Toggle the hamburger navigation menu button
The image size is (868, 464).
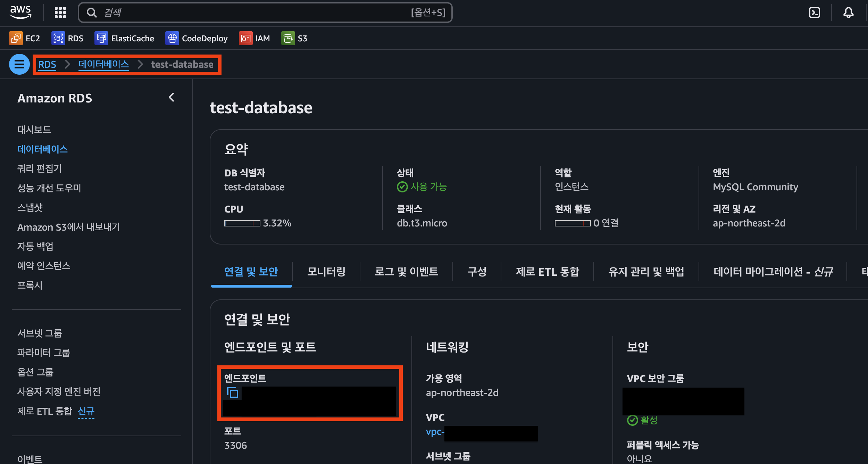19,64
